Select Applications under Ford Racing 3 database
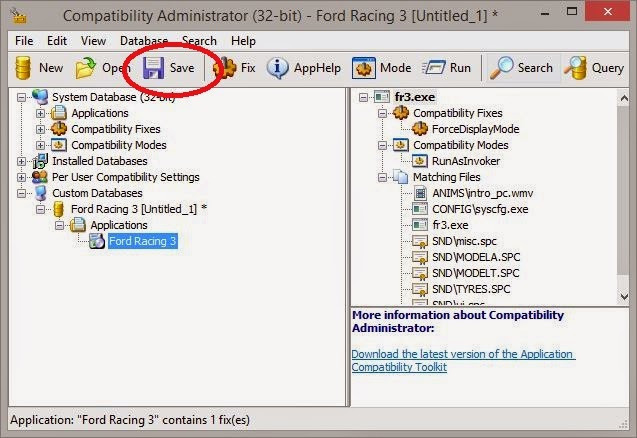This screenshot has height=438, width=637. tap(119, 225)
